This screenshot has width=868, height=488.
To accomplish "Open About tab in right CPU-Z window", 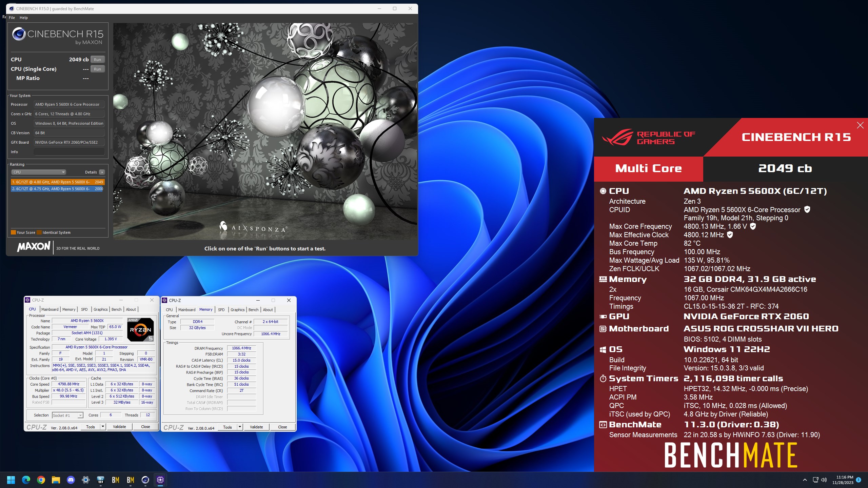I will point(268,310).
